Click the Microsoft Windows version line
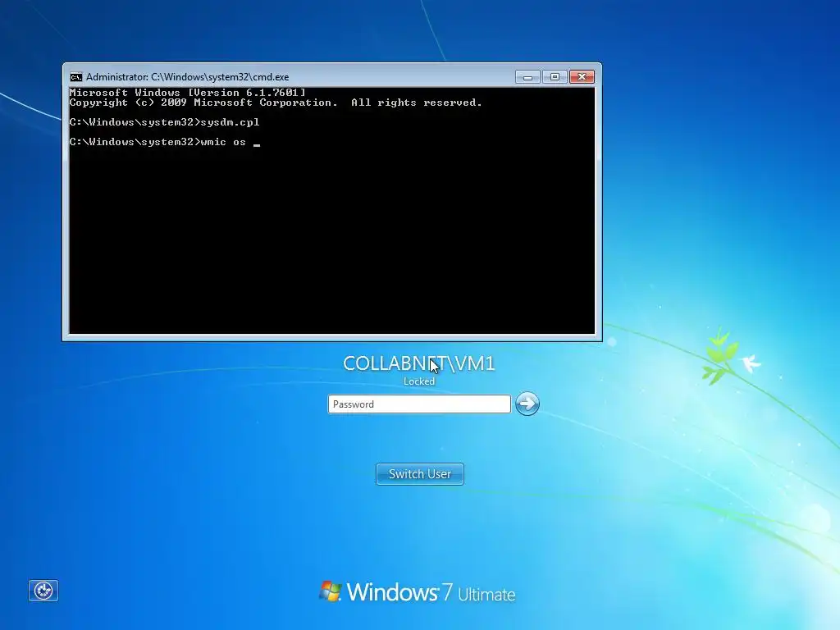 pyautogui.click(x=188, y=93)
